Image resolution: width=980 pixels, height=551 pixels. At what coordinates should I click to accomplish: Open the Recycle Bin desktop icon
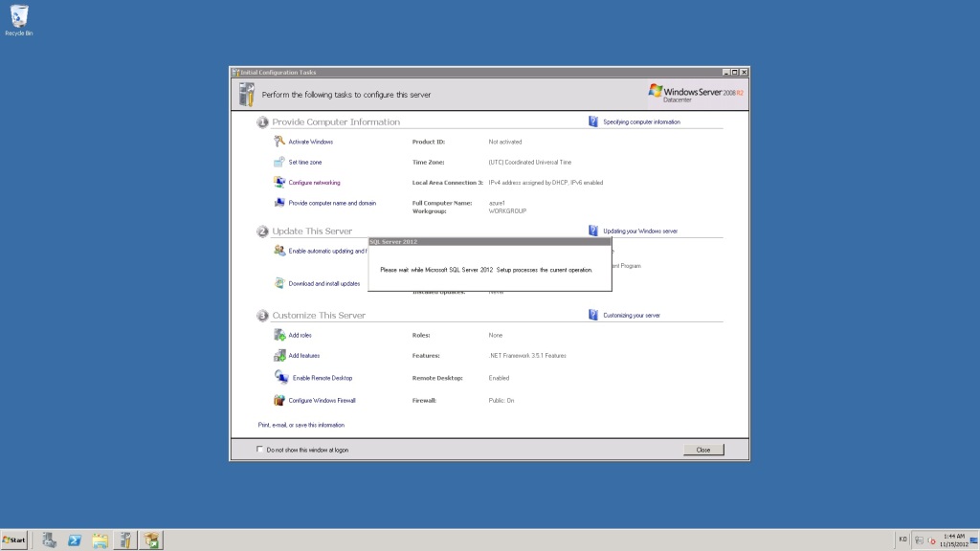[19, 20]
